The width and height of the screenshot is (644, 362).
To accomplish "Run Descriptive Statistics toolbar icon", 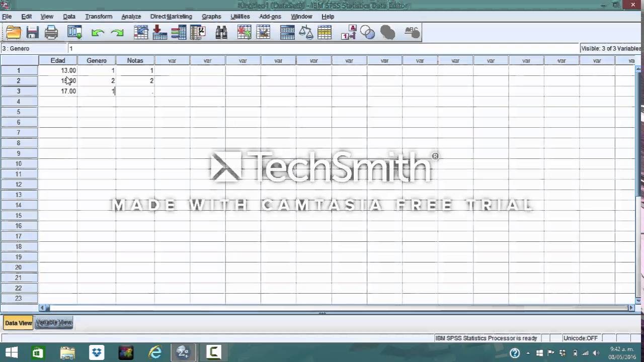I will pyautogui.click(x=198, y=33).
